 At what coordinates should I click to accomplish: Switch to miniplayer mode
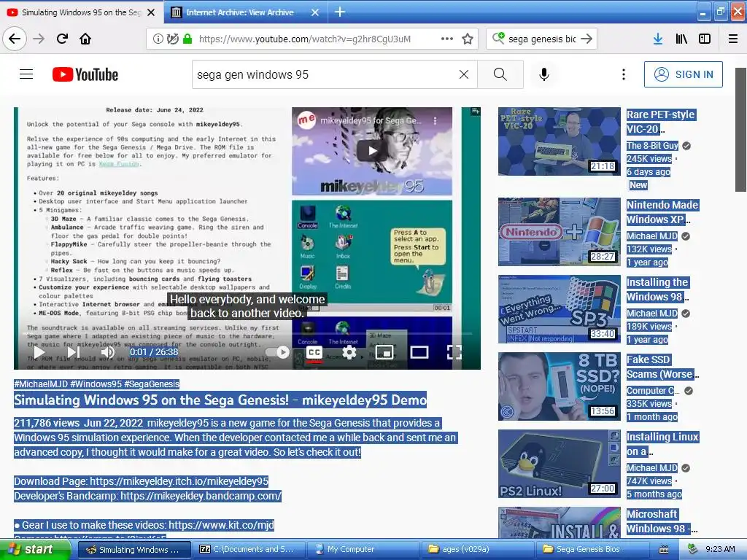[384, 352]
